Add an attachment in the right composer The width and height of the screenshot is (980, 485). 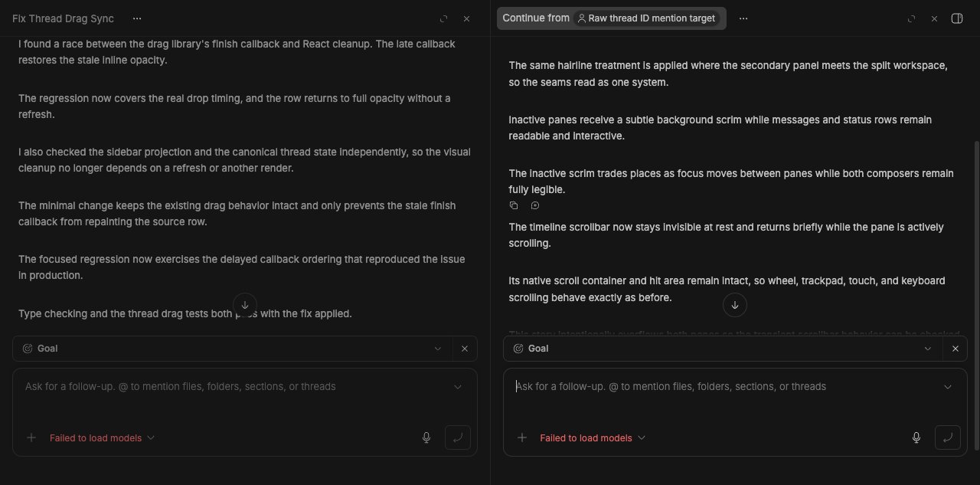click(x=522, y=437)
